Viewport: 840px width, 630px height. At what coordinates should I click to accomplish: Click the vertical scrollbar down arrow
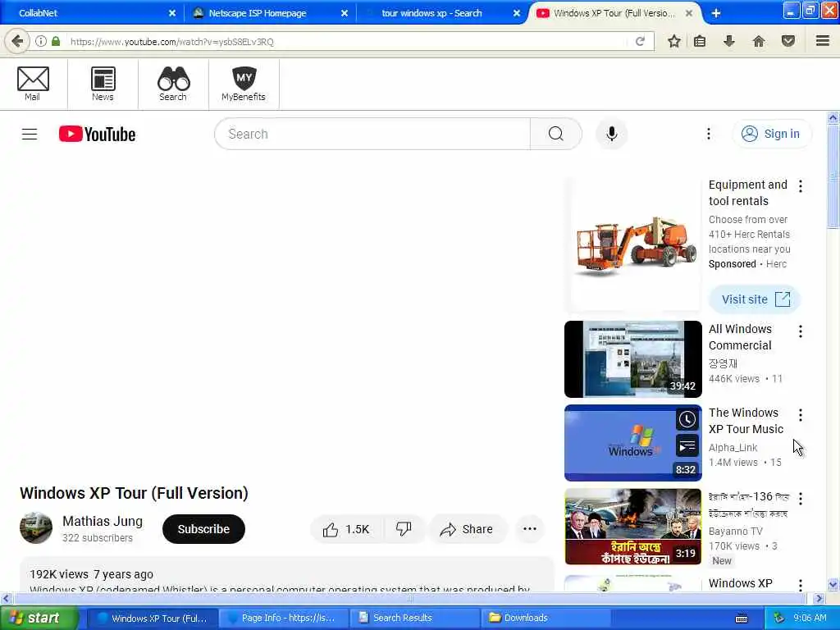point(833,584)
